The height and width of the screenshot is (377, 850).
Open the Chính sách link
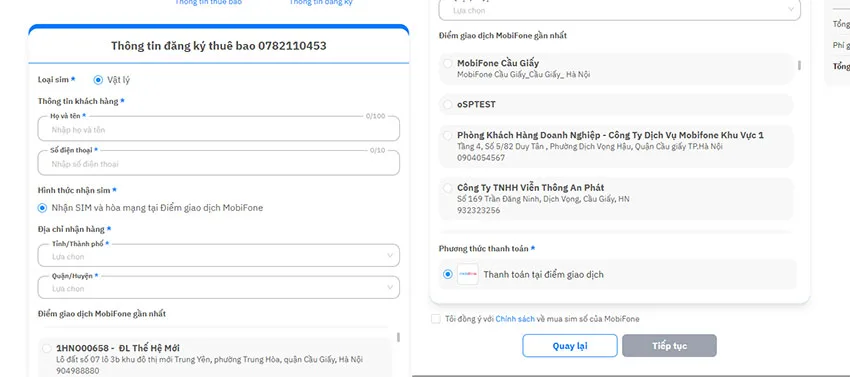(x=514, y=319)
